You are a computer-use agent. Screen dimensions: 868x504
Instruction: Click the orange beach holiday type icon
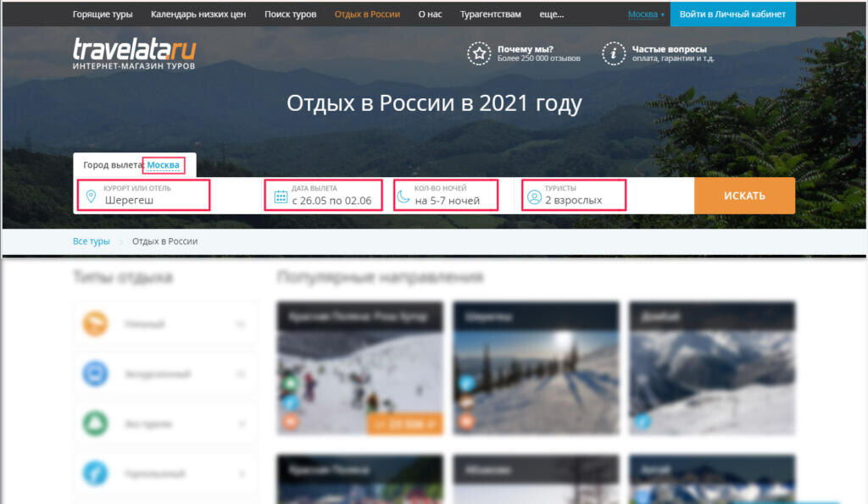click(x=95, y=324)
